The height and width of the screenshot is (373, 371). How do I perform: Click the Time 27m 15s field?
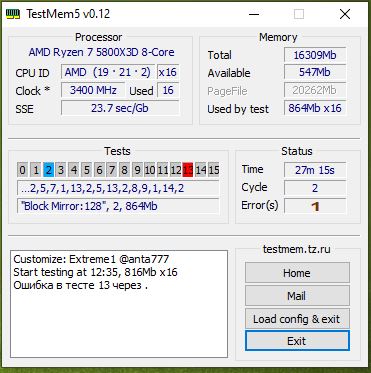tap(315, 170)
